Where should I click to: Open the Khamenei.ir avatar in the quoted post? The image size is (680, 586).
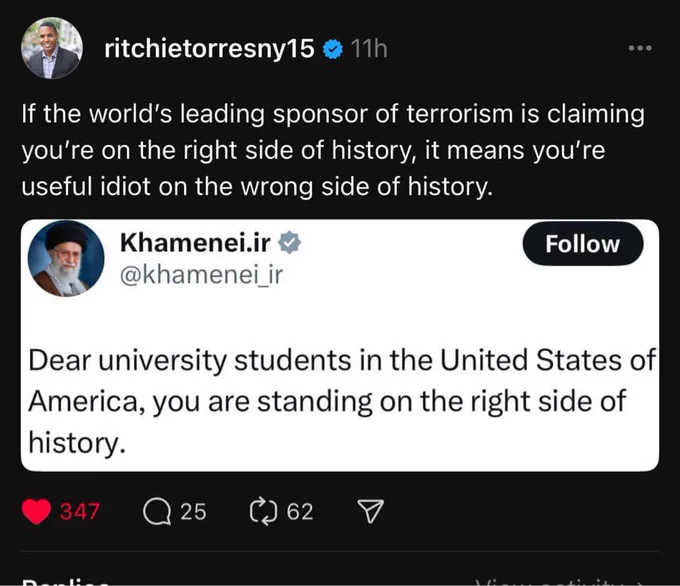pos(66,259)
